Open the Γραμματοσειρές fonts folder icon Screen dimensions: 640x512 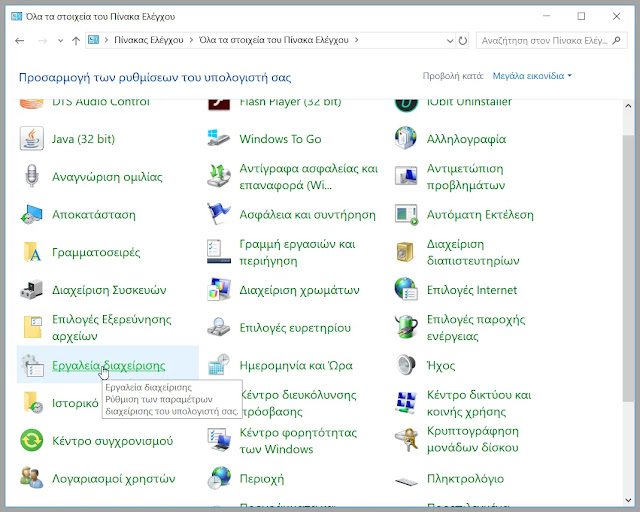(x=33, y=252)
